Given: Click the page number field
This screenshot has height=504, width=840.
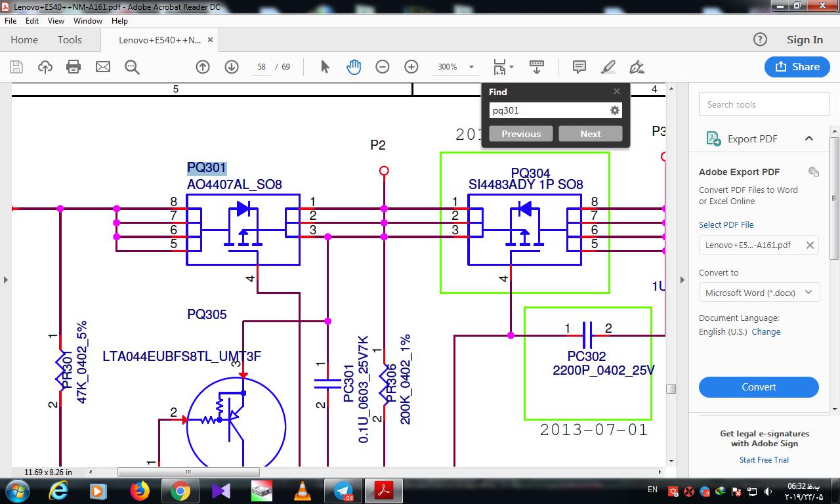Looking at the screenshot, I should pos(261,67).
